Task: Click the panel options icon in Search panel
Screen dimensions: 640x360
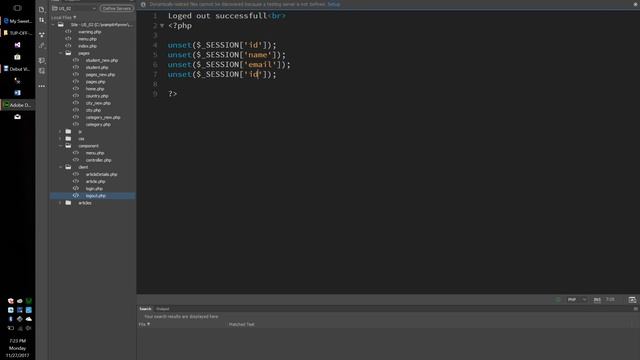Action: click(x=636, y=309)
